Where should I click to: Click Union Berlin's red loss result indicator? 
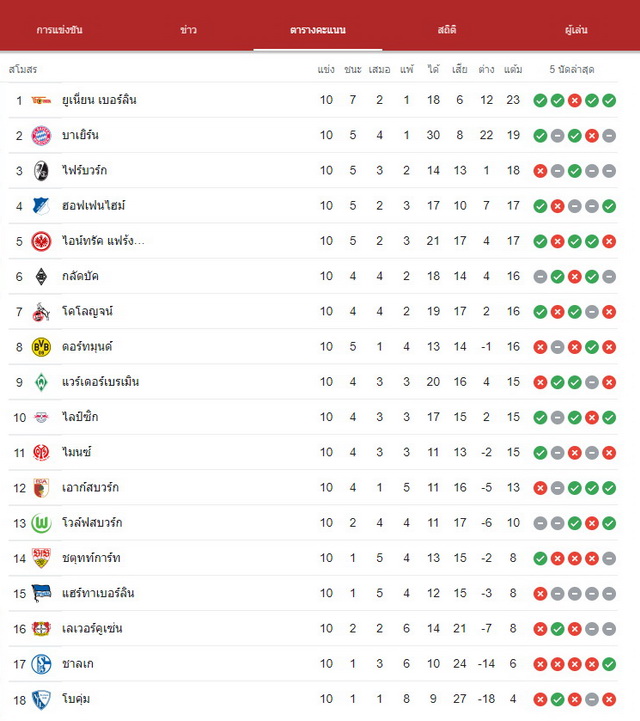574,100
